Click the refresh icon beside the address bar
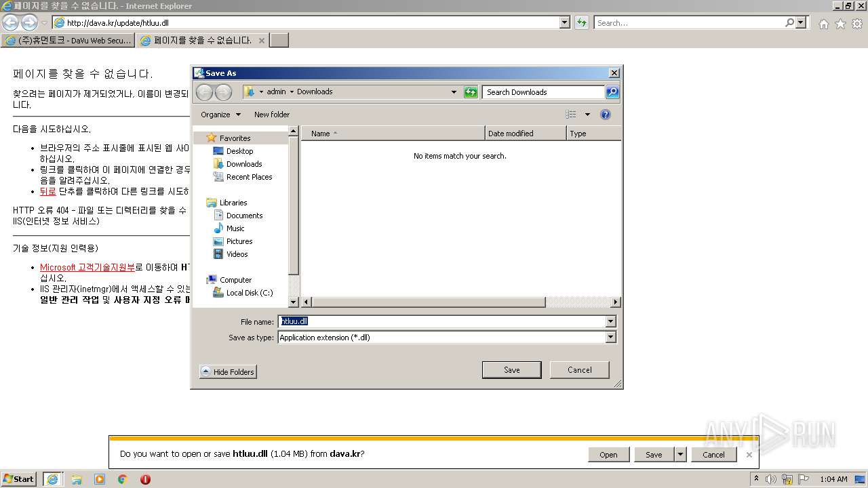This screenshot has height=488, width=868. [581, 22]
